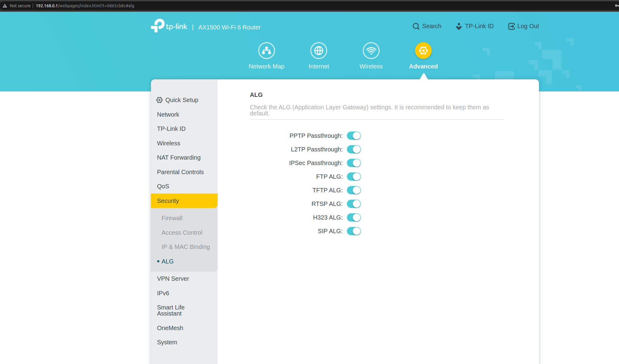Image resolution: width=619 pixels, height=364 pixels.
Task: Open Smart Life Assistant page
Action: [x=184, y=310]
